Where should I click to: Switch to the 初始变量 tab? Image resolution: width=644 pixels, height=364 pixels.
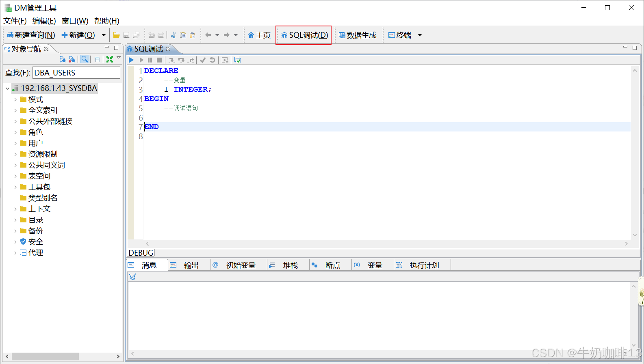(x=239, y=265)
